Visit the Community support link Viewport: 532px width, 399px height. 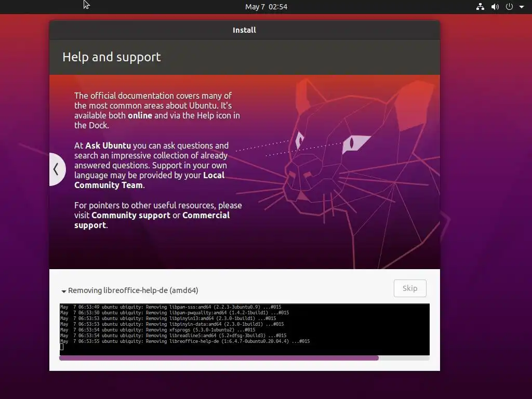coord(130,215)
